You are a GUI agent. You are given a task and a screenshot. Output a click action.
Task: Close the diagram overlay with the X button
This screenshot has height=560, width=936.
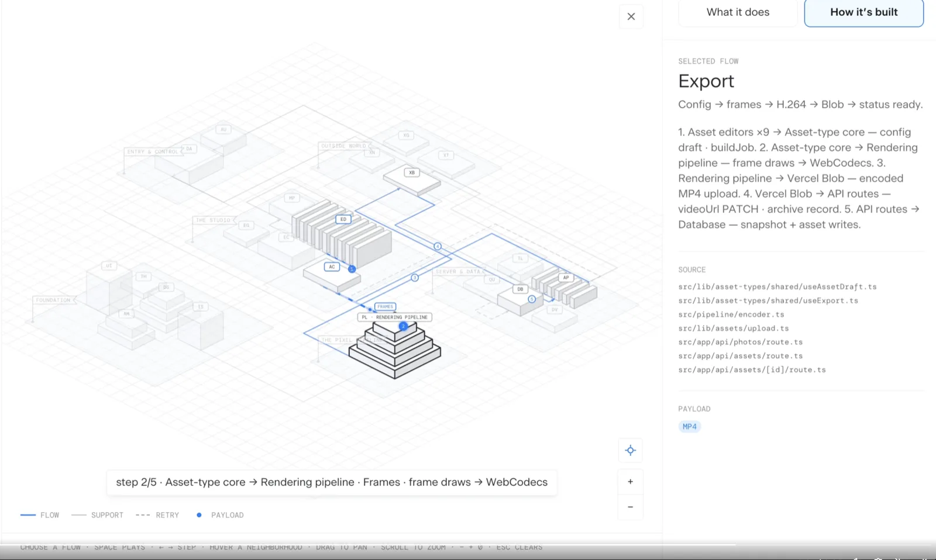(631, 16)
